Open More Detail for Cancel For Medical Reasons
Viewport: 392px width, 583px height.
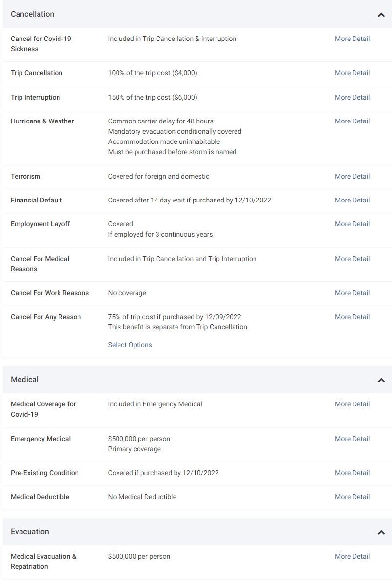352,259
